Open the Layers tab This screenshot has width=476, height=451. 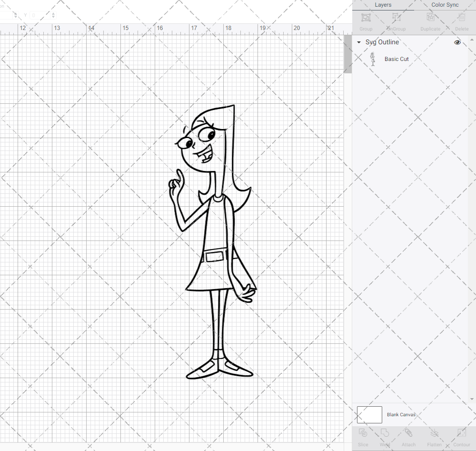pos(383,5)
